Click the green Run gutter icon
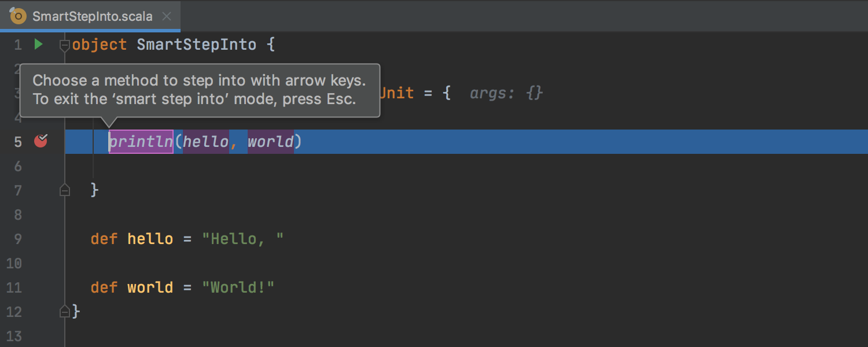The width and height of the screenshot is (868, 347). click(38, 44)
